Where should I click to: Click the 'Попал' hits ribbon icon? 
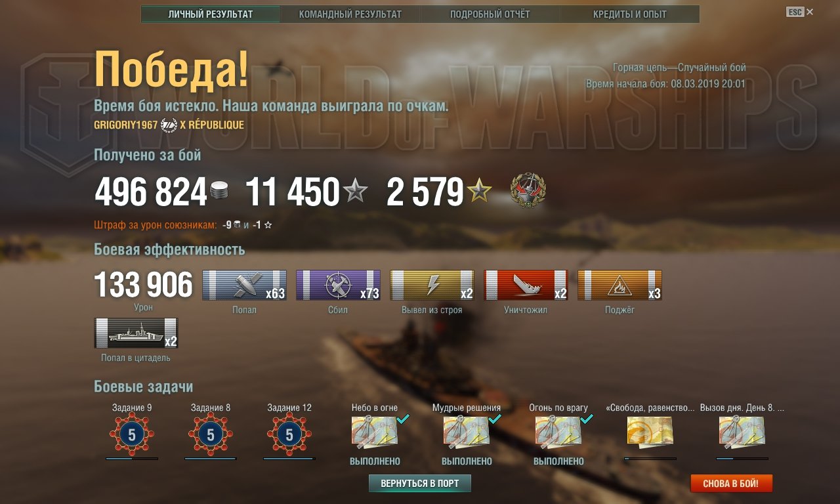tap(244, 285)
